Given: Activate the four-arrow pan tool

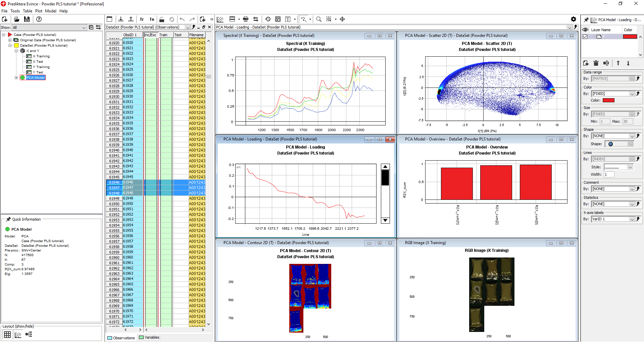Looking at the screenshot, I should tap(342, 19).
